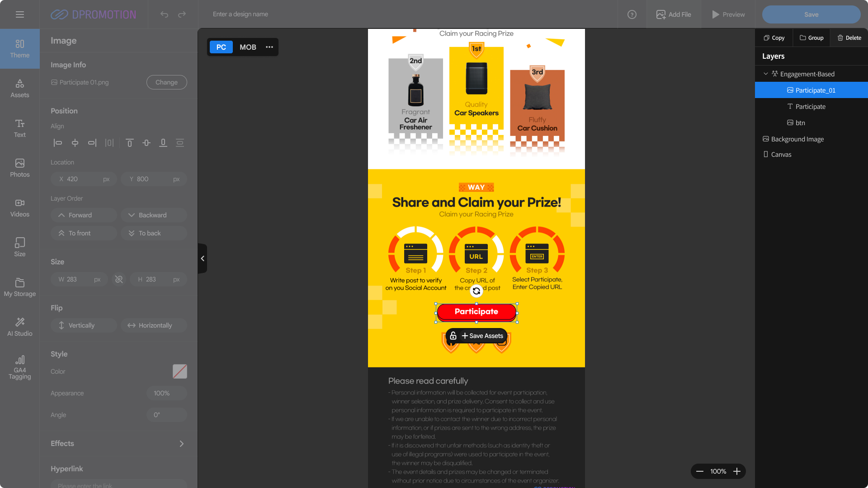Click the blue Save button

tap(811, 14)
